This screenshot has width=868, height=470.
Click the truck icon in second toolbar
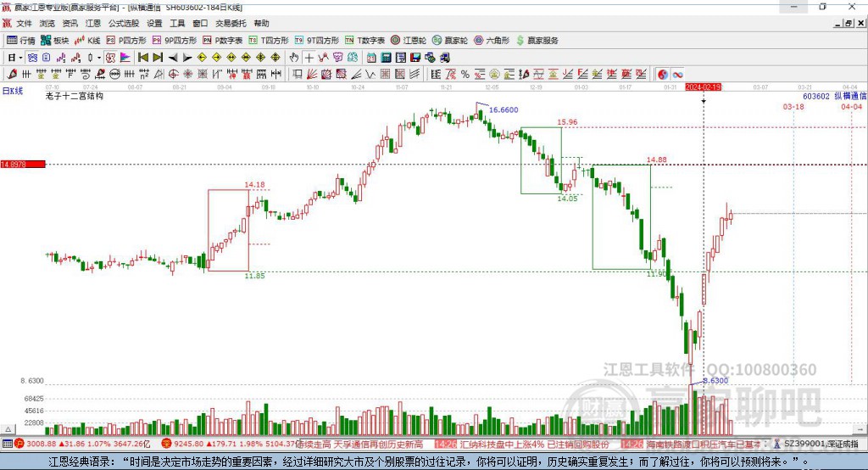point(444,58)
